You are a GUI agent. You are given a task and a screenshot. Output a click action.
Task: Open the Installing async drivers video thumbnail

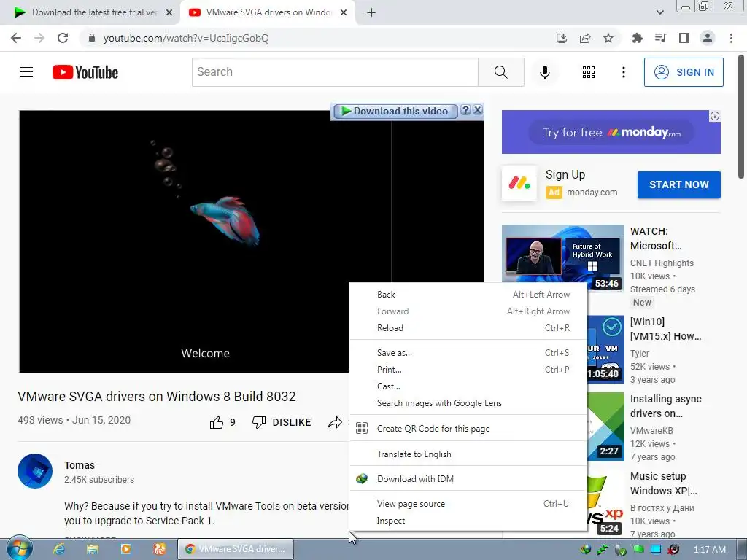[605, 427]
